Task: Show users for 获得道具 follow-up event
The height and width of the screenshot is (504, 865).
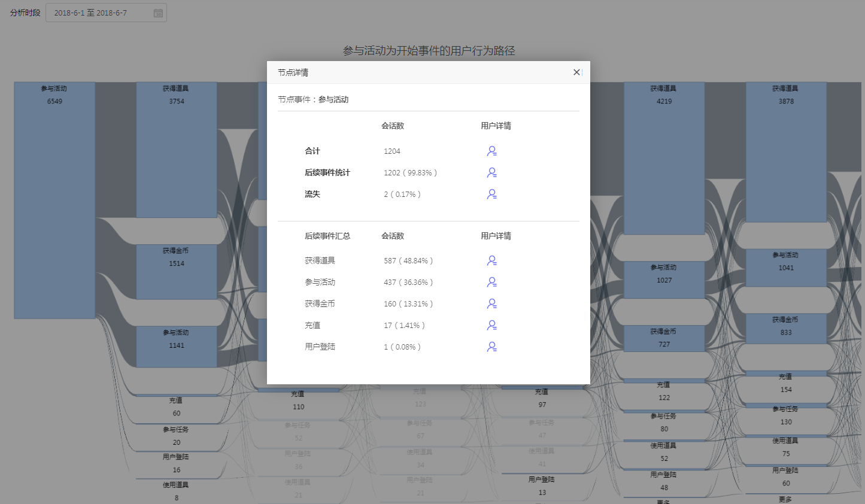Action: tap(491, 261)
